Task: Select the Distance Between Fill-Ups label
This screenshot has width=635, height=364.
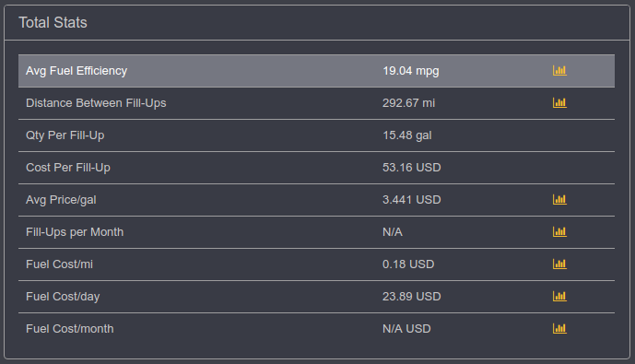Action: (96, 103)
